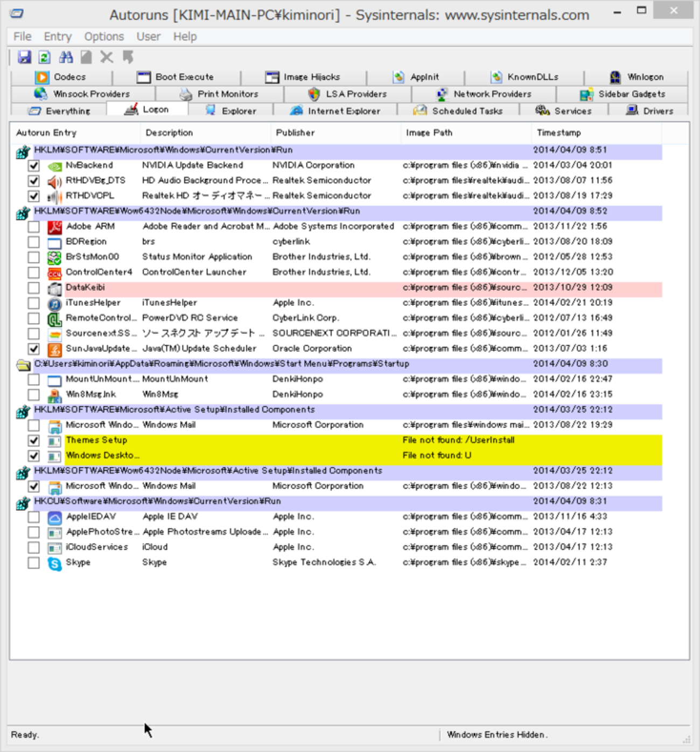Enable the DataKeibi checkbox
The image size is (700, 752).
tap(33, 288)
